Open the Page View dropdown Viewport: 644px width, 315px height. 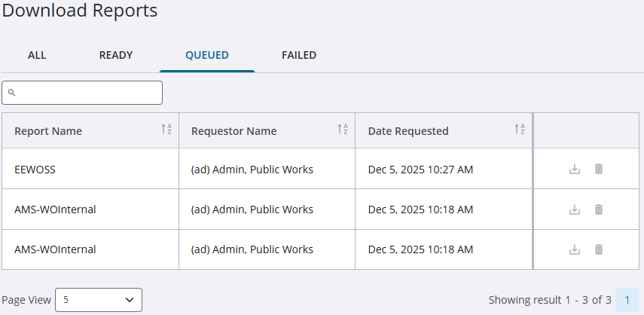(x=99, y=300)
